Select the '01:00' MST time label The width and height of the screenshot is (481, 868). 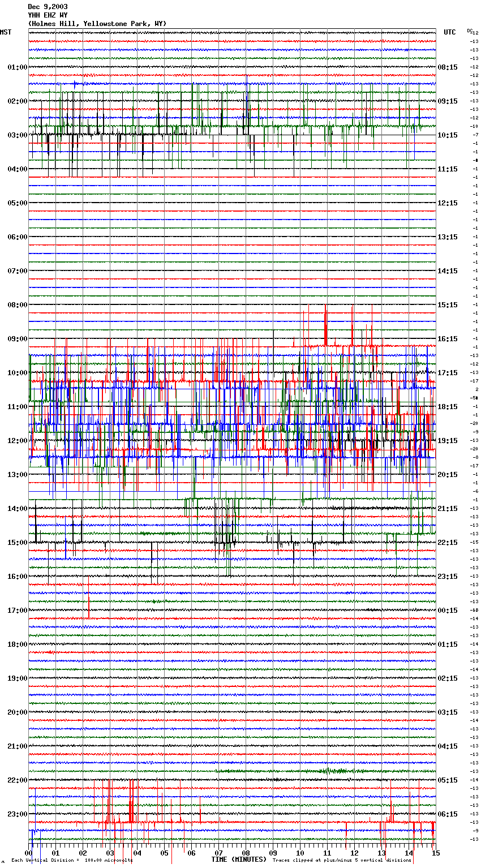18,67
